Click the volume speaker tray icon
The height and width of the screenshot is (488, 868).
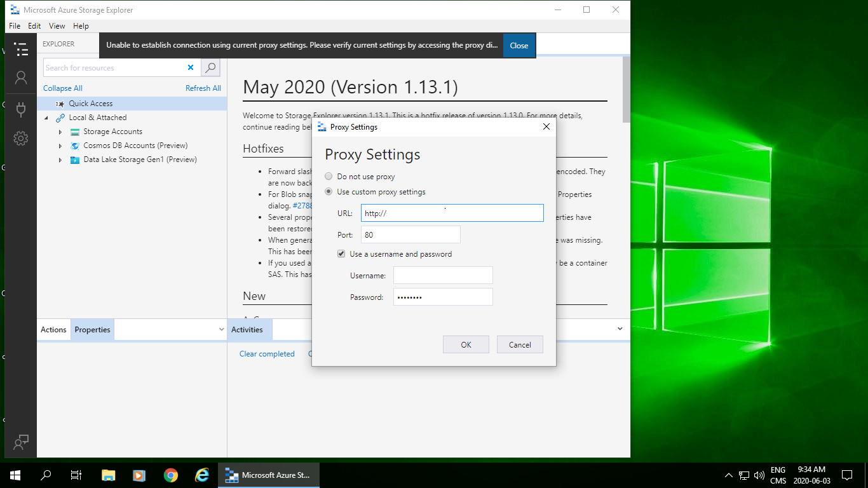[759, 475]
